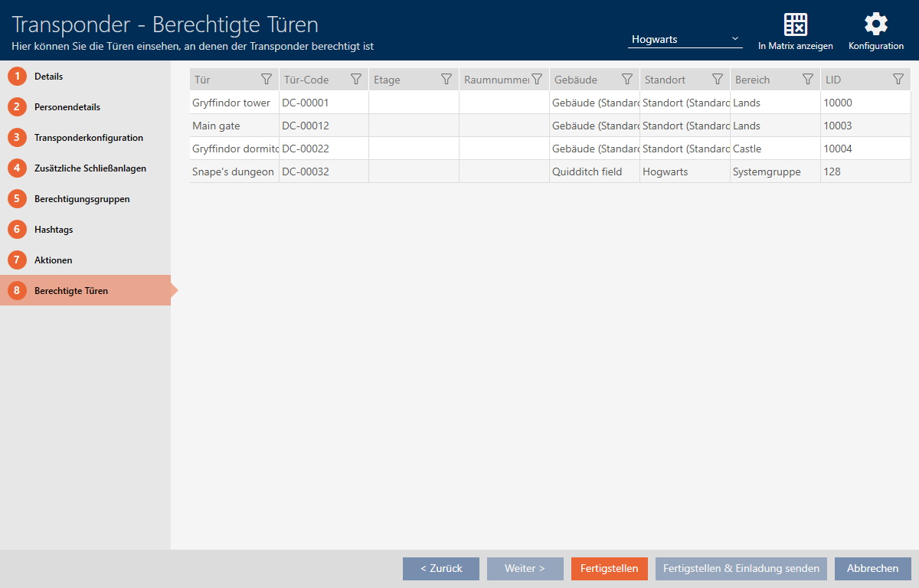Click the Zurück button
This screenshot has width=919, height=588.
point(441,569)
